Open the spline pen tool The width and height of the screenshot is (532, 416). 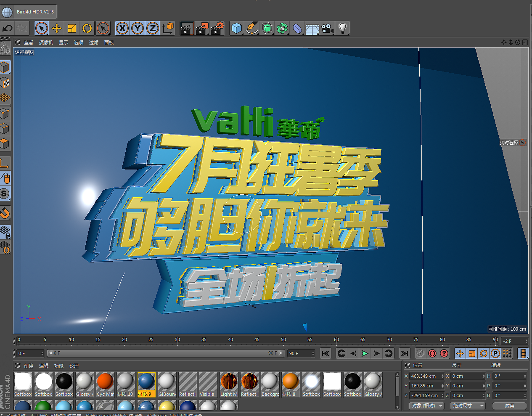click(x=252, y=28)
